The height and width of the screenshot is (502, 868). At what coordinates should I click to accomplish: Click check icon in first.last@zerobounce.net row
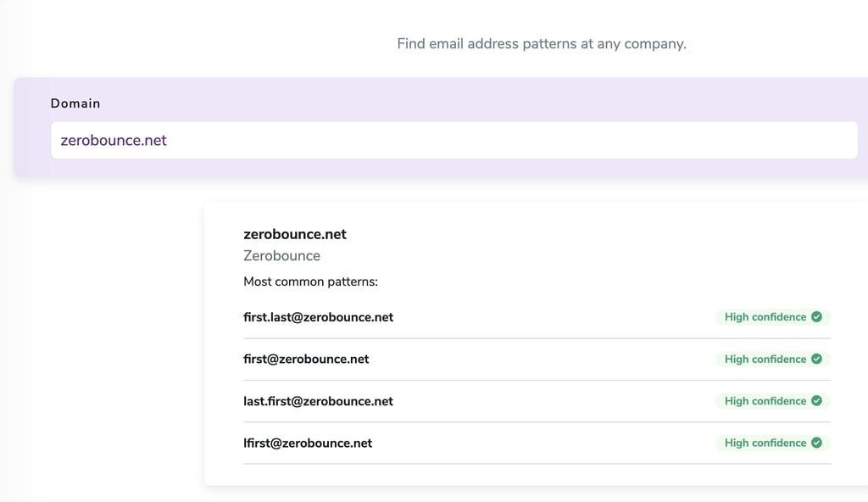816,316
